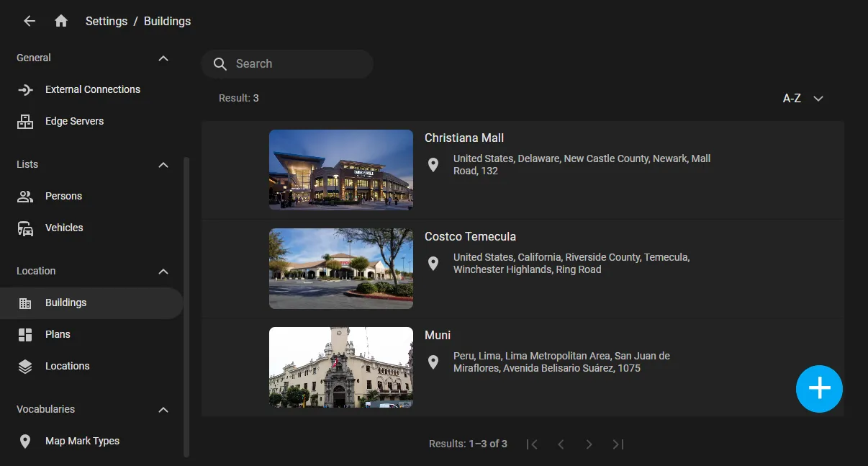Go to previous results page
This screenshot has height=466, width=868.
coord(561,444)
